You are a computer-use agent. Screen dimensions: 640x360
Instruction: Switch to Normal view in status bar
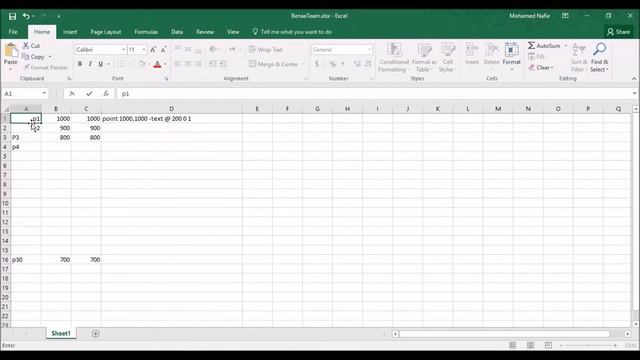(512, 345)
